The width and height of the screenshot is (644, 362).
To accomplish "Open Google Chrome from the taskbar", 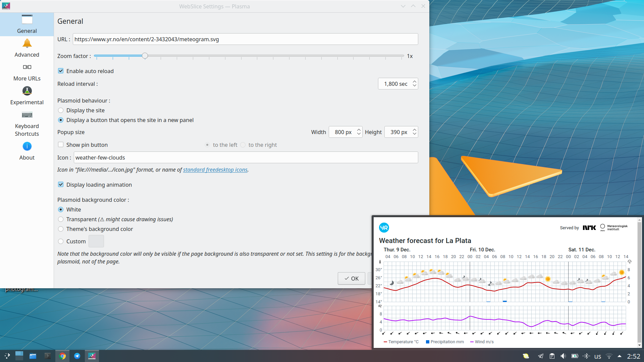I will click(x=62, y=356).
